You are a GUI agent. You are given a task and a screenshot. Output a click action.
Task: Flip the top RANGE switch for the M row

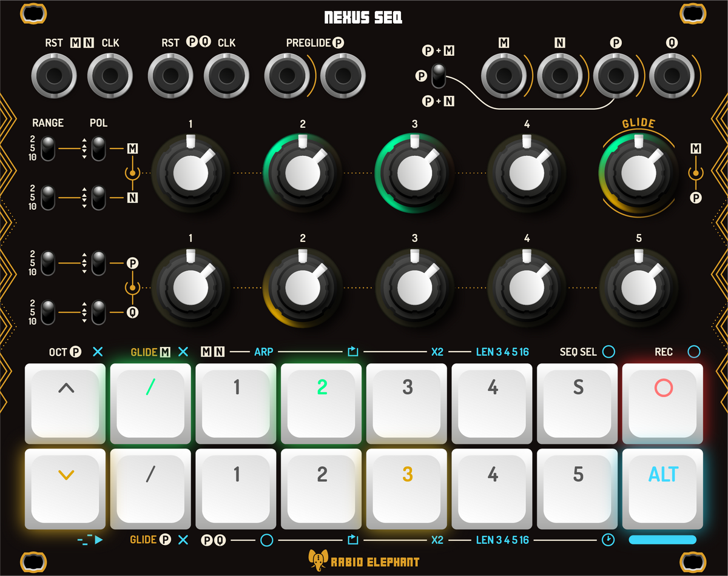(49, 147)
